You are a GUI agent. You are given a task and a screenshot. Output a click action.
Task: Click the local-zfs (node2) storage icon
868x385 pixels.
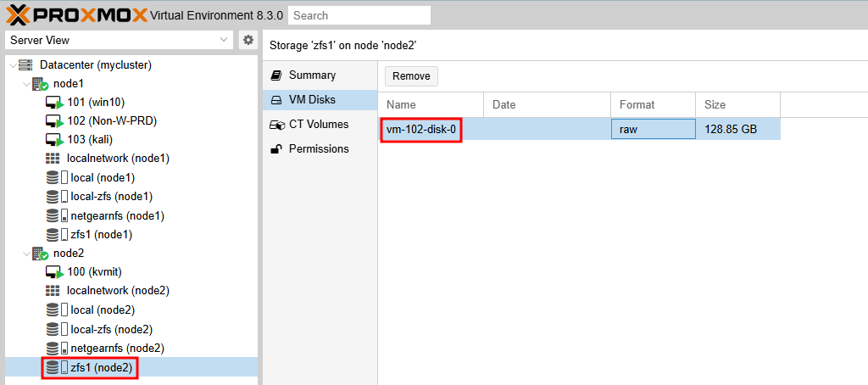pos(57,330)
